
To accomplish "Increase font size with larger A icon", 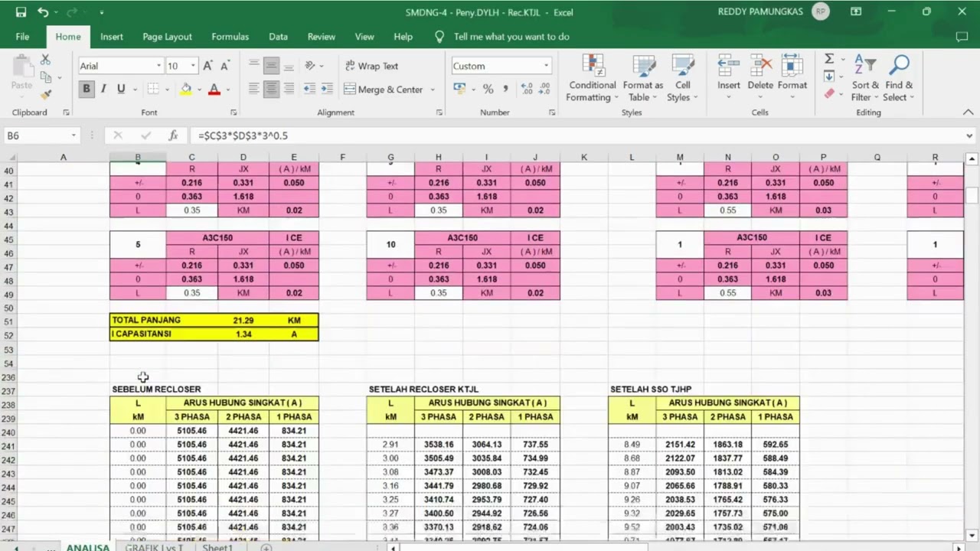I will point(207,66).
